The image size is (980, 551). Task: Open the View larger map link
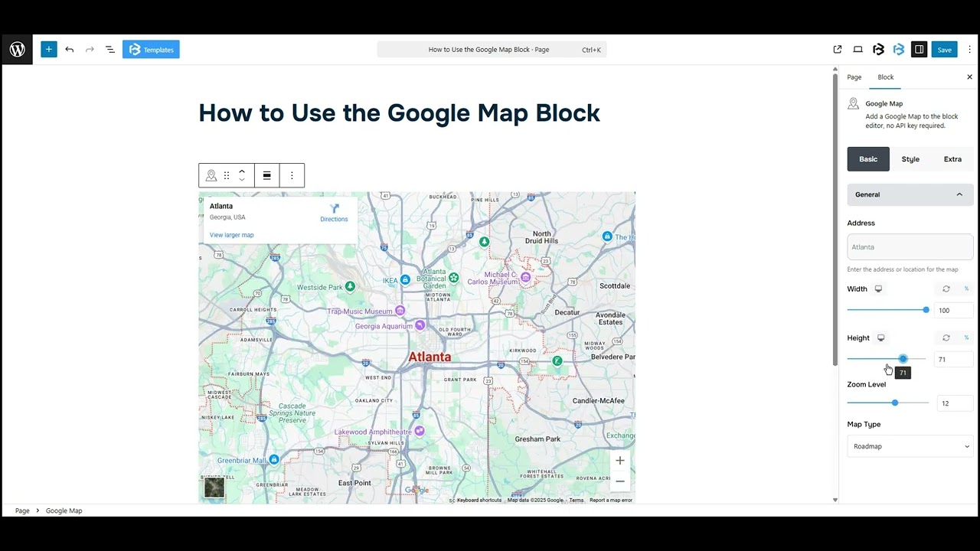[231, 235]
